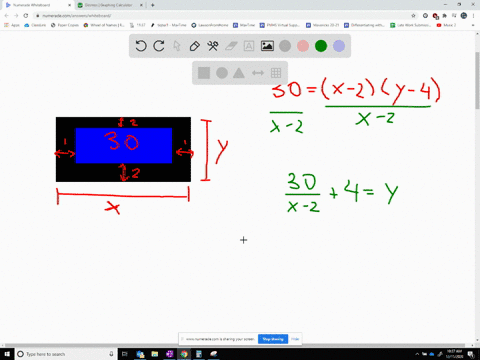The width and height of the screenshot is (480, 360).
Task: Show hidden system tray icons
Action: point(417,354)
